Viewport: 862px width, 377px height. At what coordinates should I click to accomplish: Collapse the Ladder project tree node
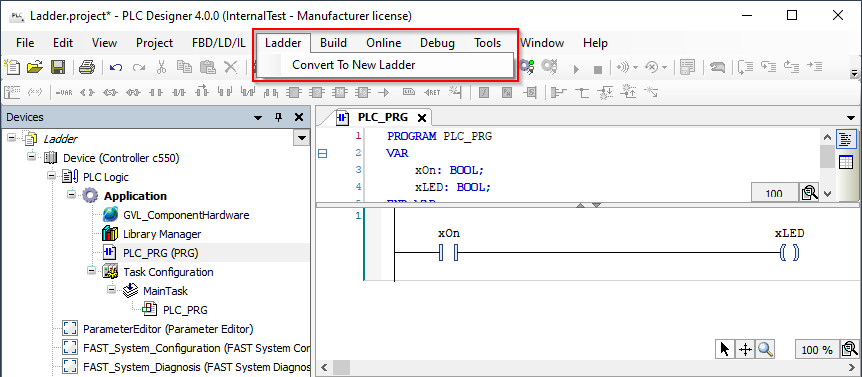click(x=12, y=138)
